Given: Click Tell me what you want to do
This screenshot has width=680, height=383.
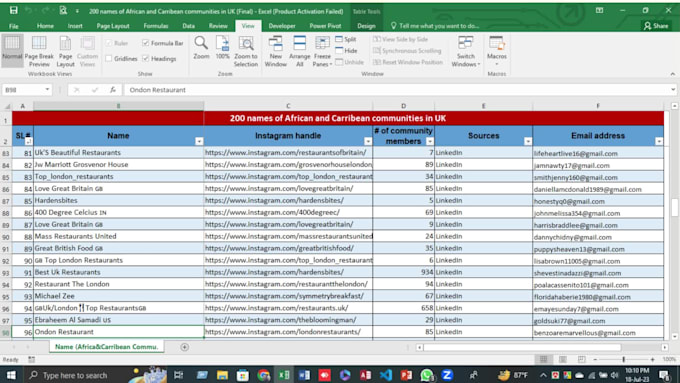Looking at the screenshot, I should pos(435,26).
